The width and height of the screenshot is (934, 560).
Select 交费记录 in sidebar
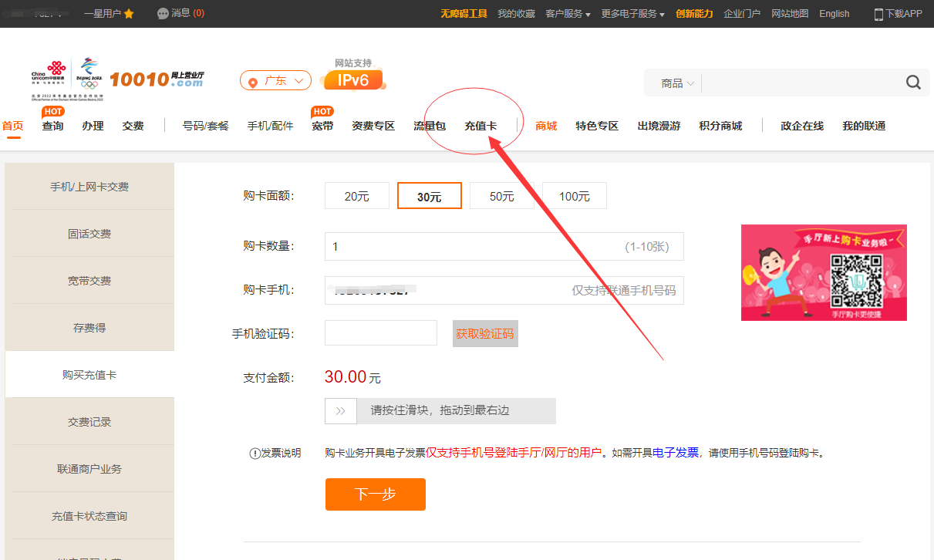tap(89, 422)
